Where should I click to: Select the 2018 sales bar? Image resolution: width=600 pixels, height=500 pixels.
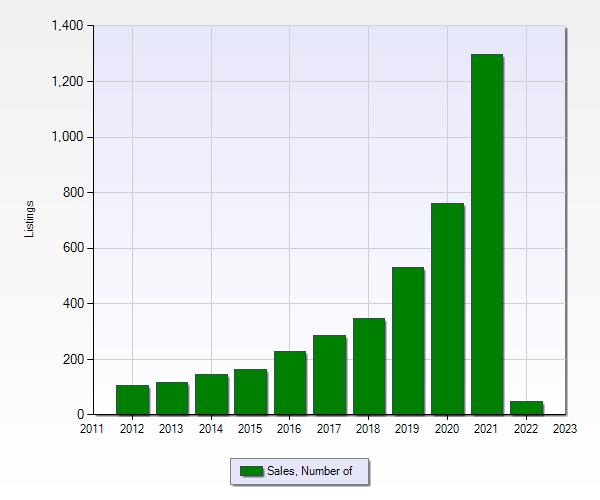point(368,366)
